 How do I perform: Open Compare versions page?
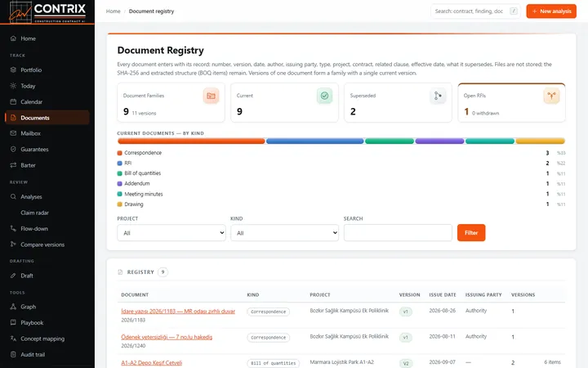coord(47,245)
